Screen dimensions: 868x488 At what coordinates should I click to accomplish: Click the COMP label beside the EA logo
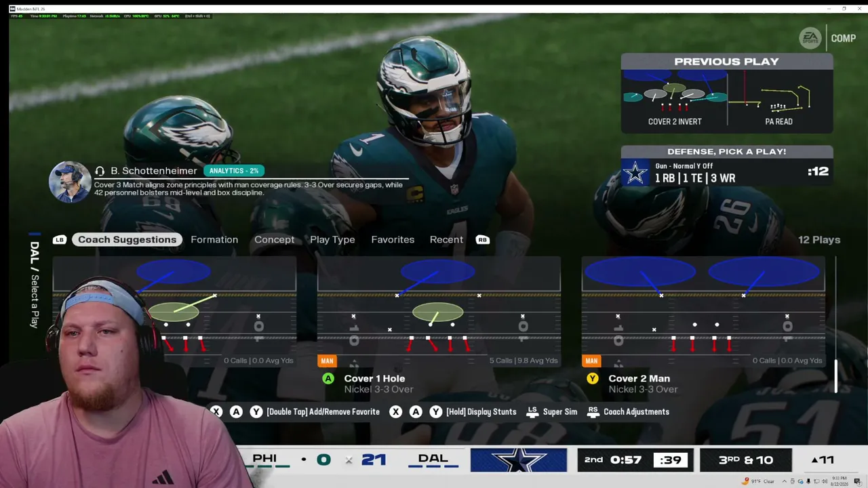click(x=844, y=39)
